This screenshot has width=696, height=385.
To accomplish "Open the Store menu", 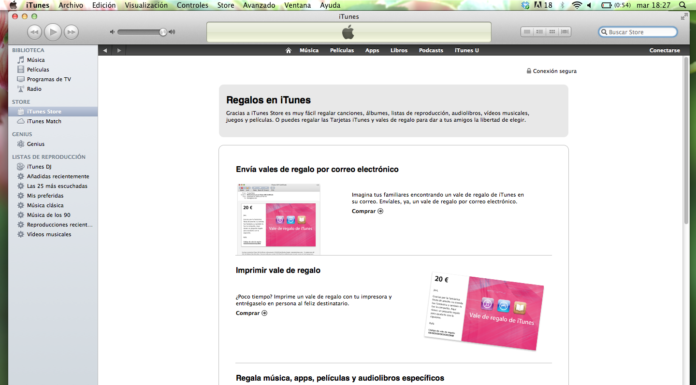I will tap(225, 5).
